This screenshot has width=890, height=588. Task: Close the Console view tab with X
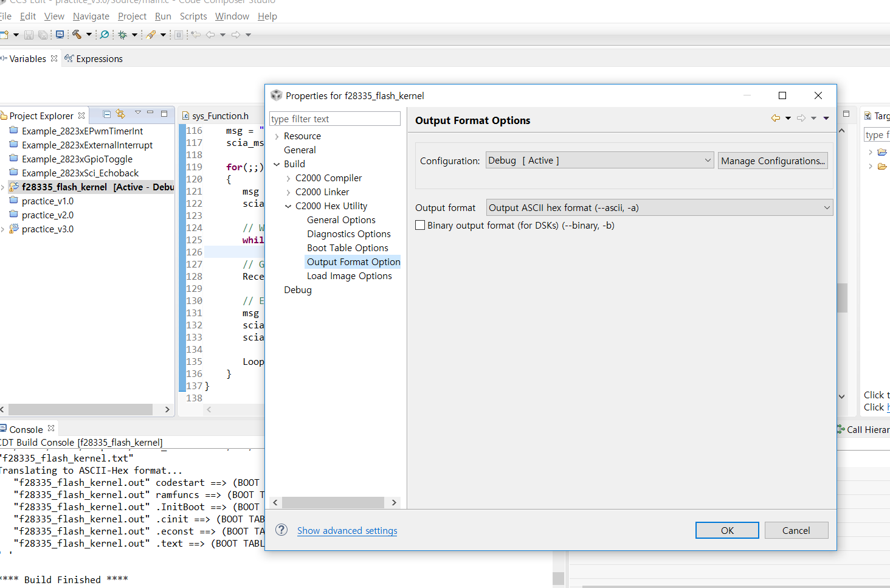(x=51, y=429)
